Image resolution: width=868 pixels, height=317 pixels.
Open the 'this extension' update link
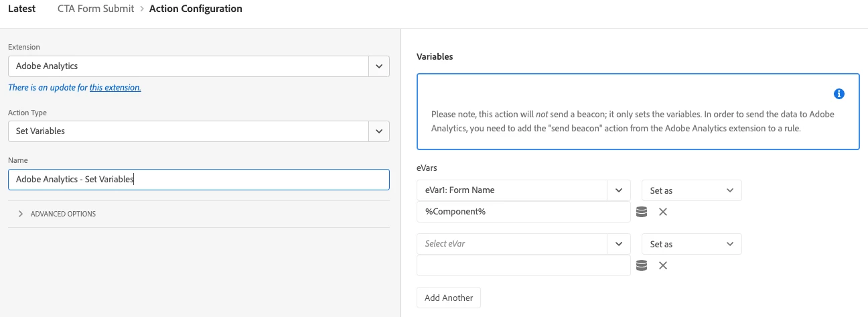(115, 87)
